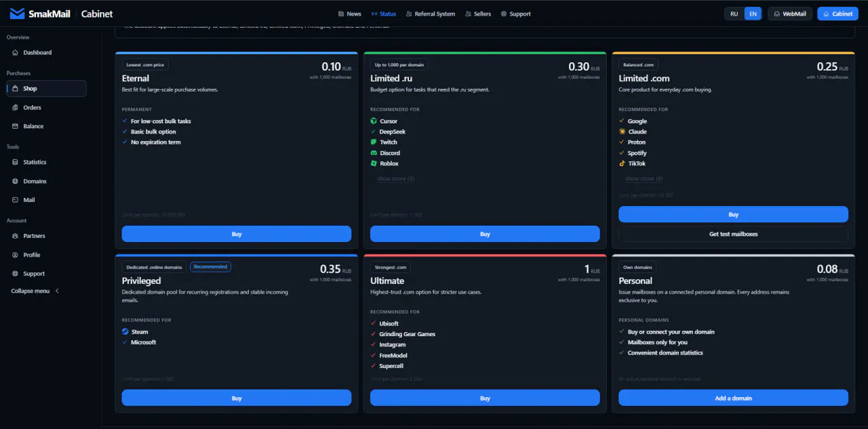Click the Ultimate plan title
The width and height of the screenshot is (868, 429).
387,281
